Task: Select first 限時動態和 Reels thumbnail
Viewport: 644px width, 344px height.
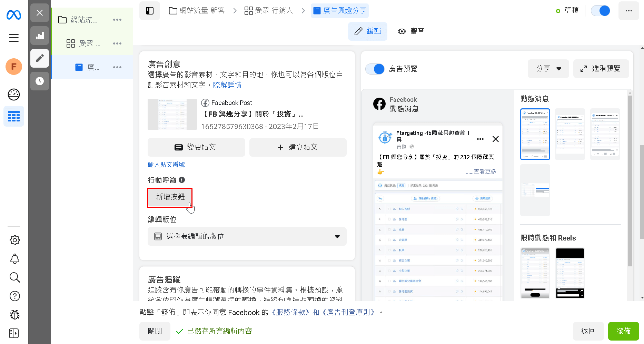Action: [x=535, y=273]
